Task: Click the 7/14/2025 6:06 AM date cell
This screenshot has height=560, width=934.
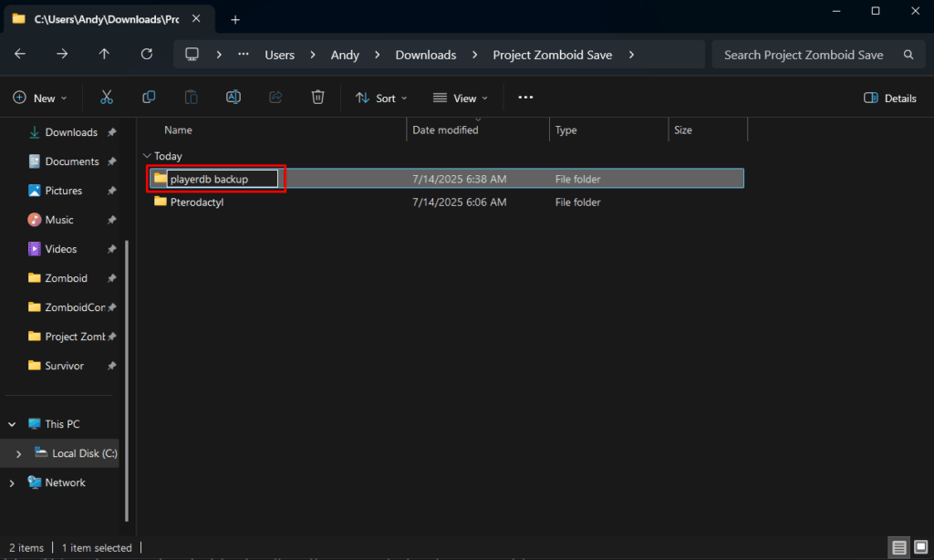Action: [x=460, y=202]
